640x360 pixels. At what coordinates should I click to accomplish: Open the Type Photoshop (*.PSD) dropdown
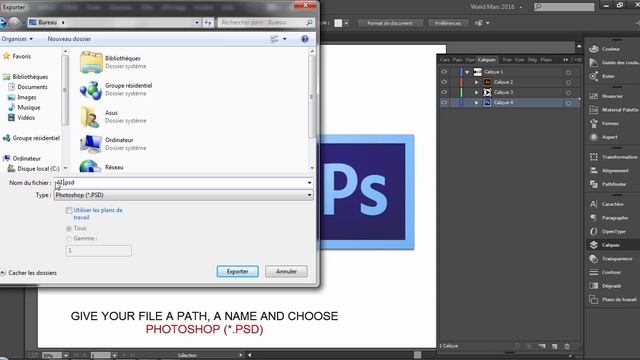[x=183, y=195]
